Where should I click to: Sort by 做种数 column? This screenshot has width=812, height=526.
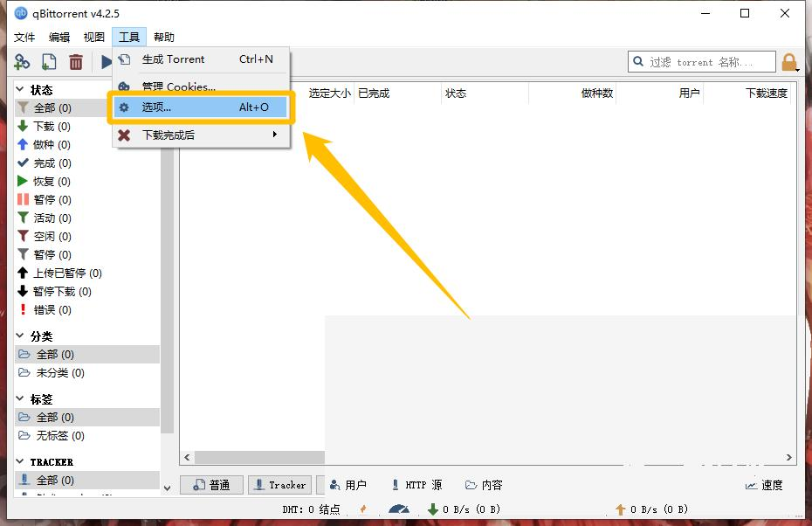pos(572,93)
